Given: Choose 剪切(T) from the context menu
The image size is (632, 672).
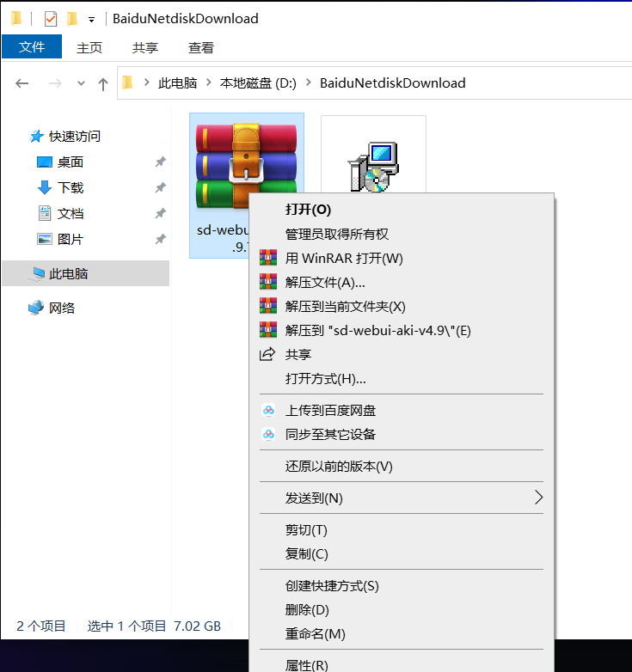Looking at the screenshot, I should pyautogui.click(x=402, y=530).
